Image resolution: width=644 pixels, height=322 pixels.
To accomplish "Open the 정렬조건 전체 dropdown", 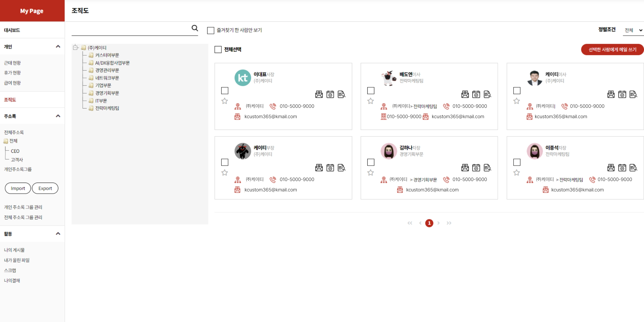I will (633, 30).
